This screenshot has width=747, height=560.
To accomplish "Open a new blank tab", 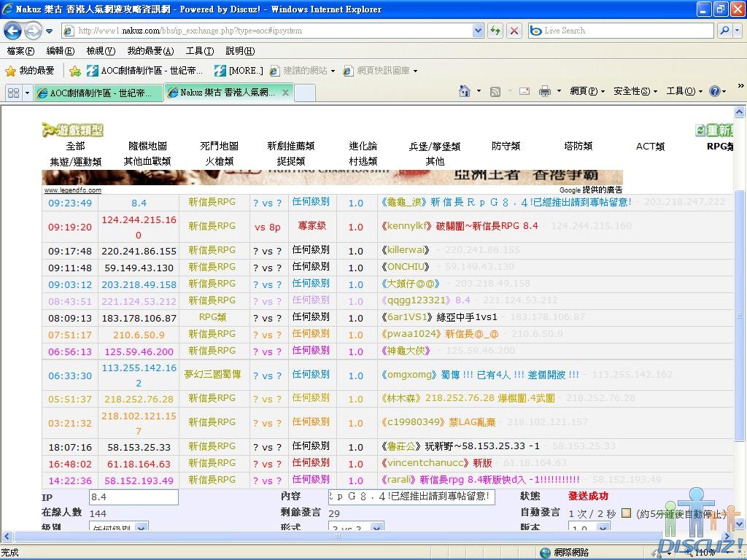I will click(305, 93).
